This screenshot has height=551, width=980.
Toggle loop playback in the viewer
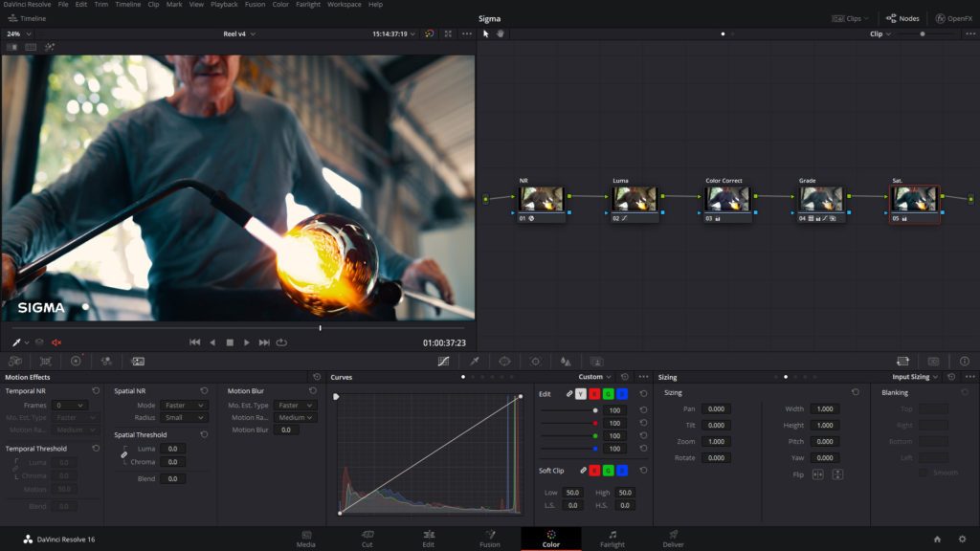pos(281,342)
